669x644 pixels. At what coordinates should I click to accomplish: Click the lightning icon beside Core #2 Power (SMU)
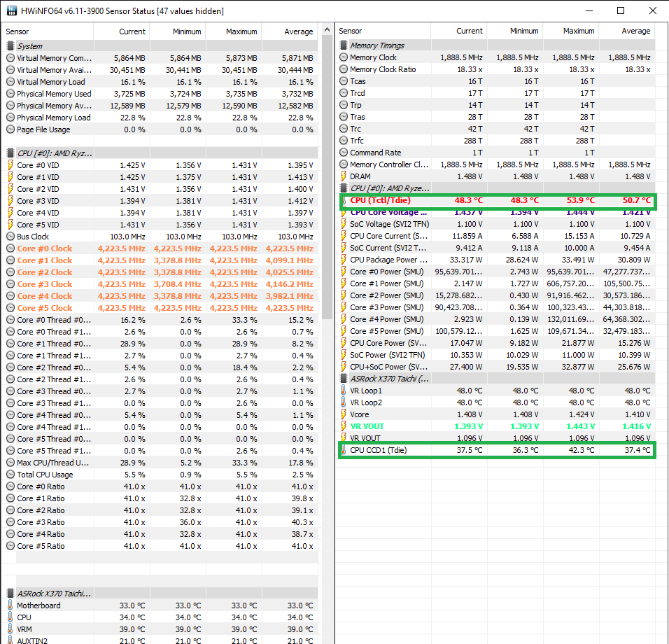tap(344, 295)
